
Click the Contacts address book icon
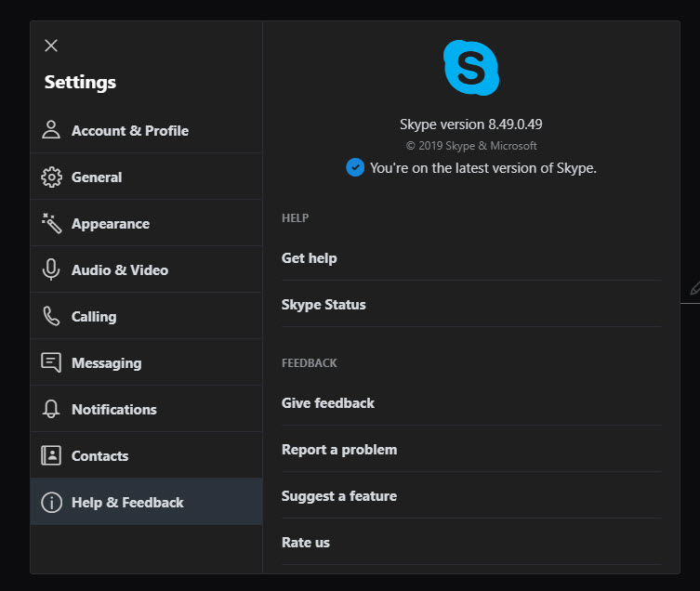coord(51,455)
